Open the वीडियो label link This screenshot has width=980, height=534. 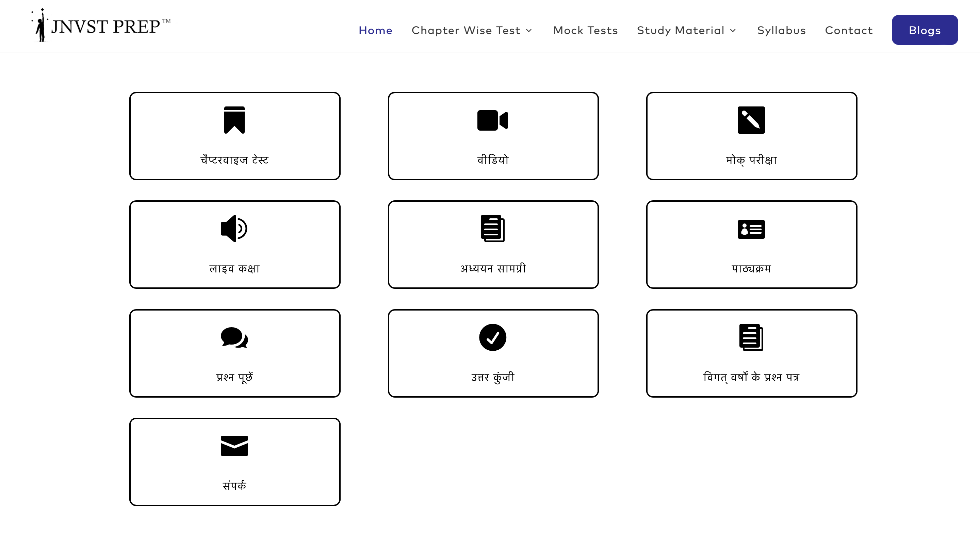coord(493,160)
